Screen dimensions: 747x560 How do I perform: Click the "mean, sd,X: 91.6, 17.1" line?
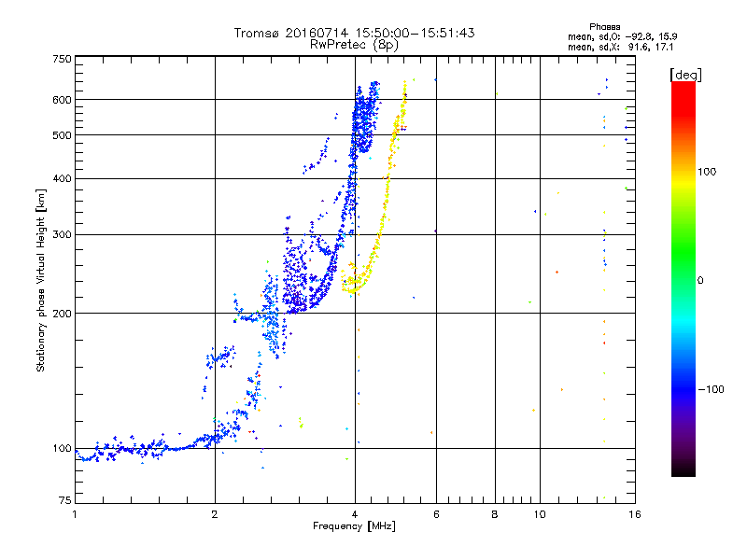click(620, 47)
